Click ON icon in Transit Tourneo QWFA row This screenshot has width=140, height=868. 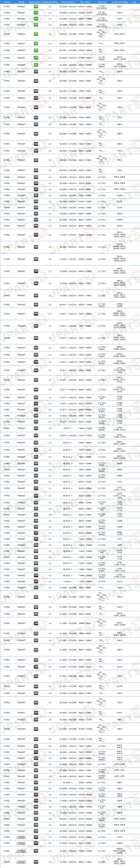36,843
